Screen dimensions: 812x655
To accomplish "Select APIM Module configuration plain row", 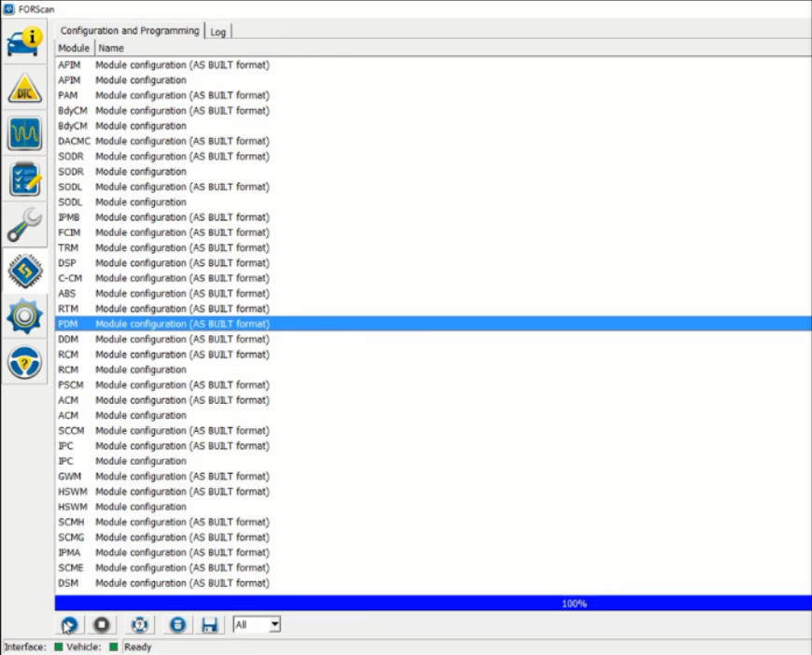I will pyautogui.click(x=433, y=80).
